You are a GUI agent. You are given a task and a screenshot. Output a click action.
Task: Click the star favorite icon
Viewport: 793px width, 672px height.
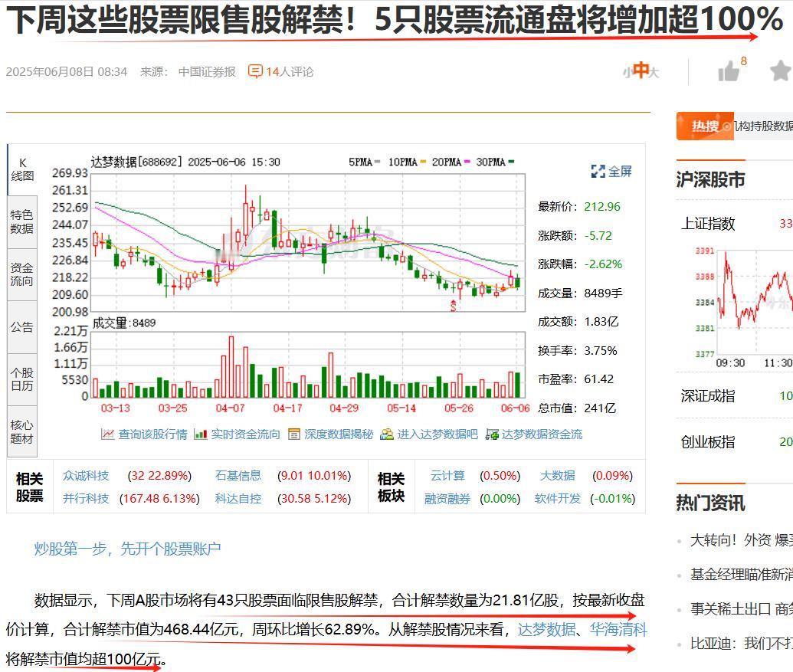(x=782, y=70)
